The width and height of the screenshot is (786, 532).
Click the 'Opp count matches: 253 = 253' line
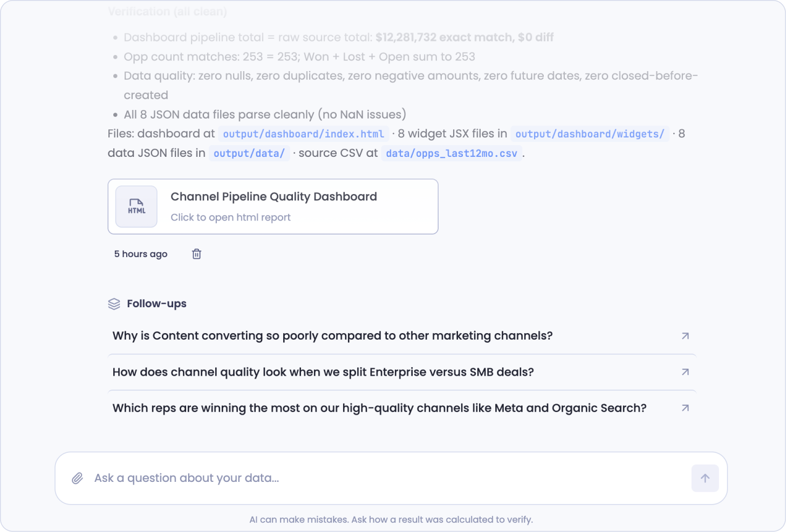coord(299,57)
